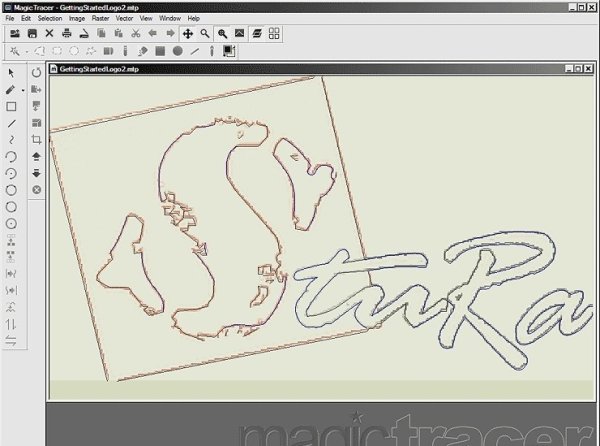The height and width of the screenshot is (446, 600).
Task: Click the Save disk icon
Action: click(x=32, y=33)
